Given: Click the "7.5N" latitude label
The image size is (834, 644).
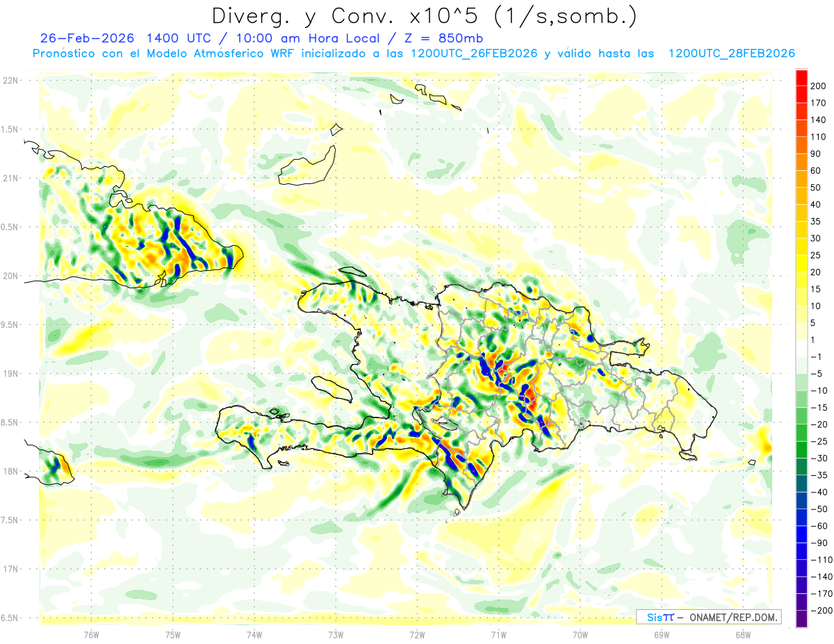Looking at the screenshot, I should point(10,520).
